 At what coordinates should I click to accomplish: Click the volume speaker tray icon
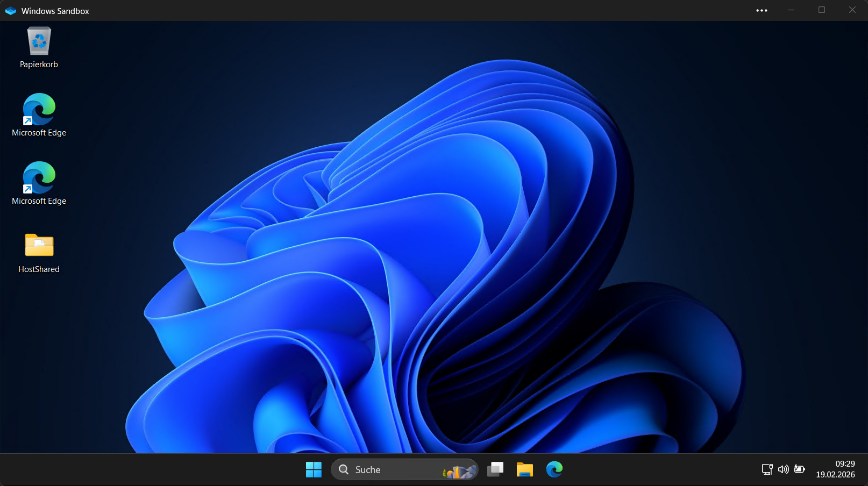[x=783, y=469]
